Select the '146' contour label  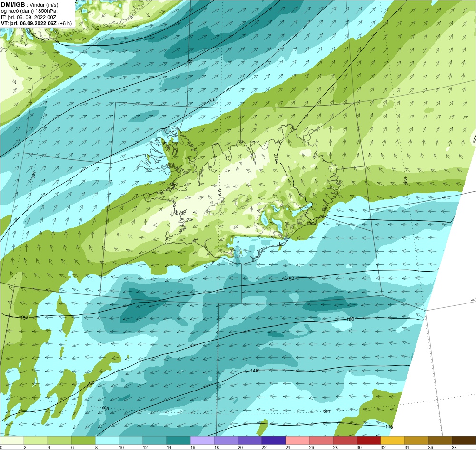[389, 427]
